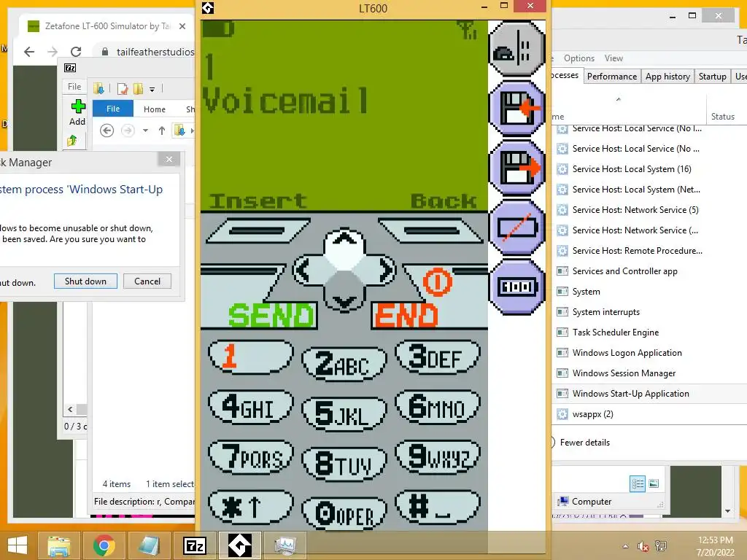Tap the red END key
The height and width of the screenshot is (560, 747).
[x=406, y=315]
